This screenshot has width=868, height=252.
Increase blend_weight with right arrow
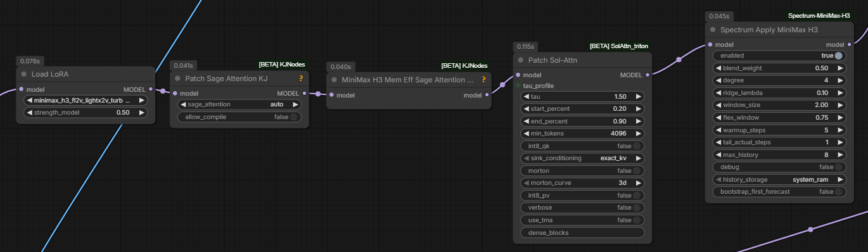pos(841,68)
